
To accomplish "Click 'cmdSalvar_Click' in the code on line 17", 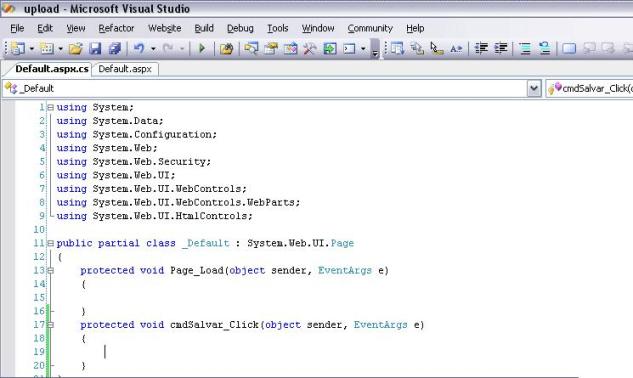I will [215, 325].
